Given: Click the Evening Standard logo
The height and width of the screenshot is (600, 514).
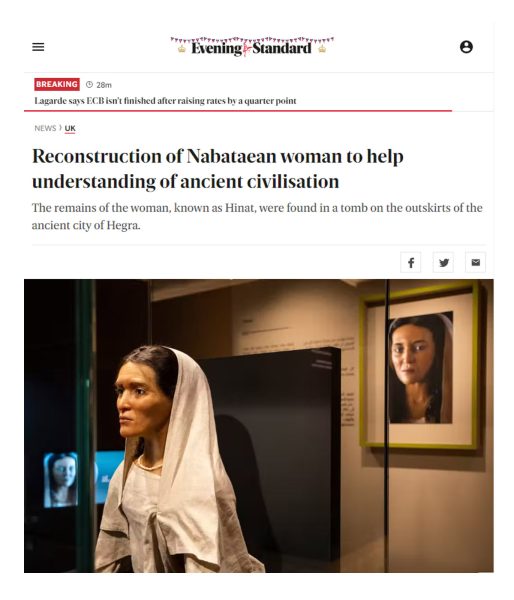Looking at the screenshot, I should coord(251,49).
